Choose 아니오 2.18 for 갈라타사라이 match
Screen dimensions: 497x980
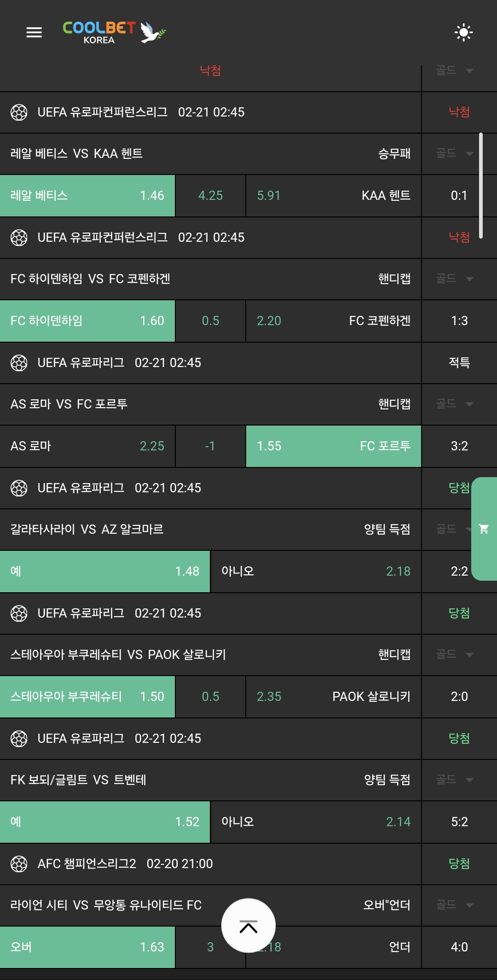(x=316, y=572)
